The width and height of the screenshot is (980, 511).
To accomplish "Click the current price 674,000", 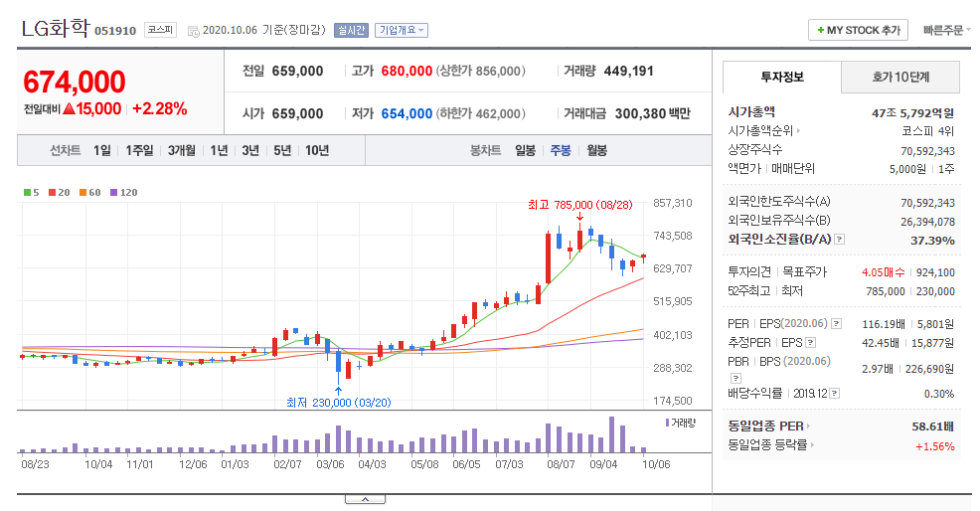I will click(75, 82).
